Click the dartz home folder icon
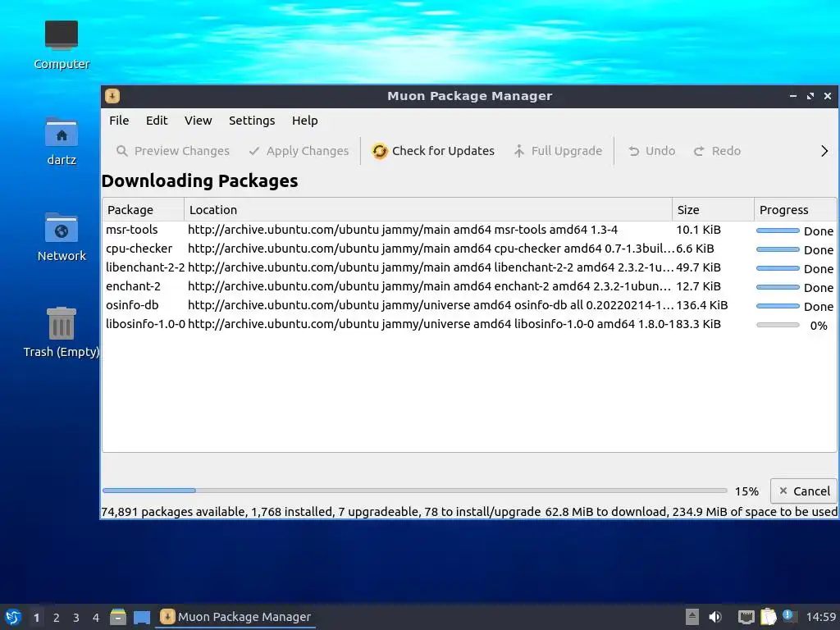Image resolution: width=840 pixels, height=630 pixels. [x=61, y=141]
